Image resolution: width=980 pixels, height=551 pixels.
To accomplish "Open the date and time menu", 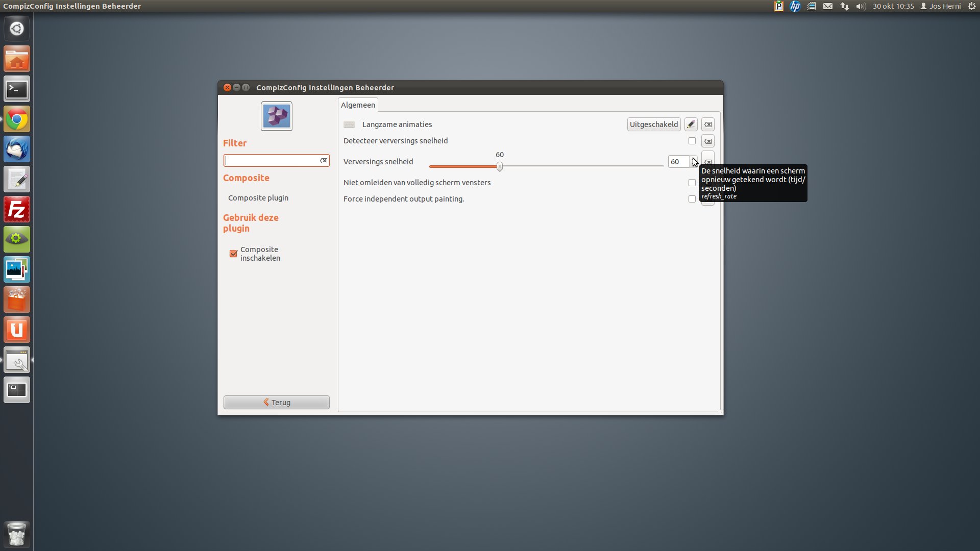I will point(893,6).
